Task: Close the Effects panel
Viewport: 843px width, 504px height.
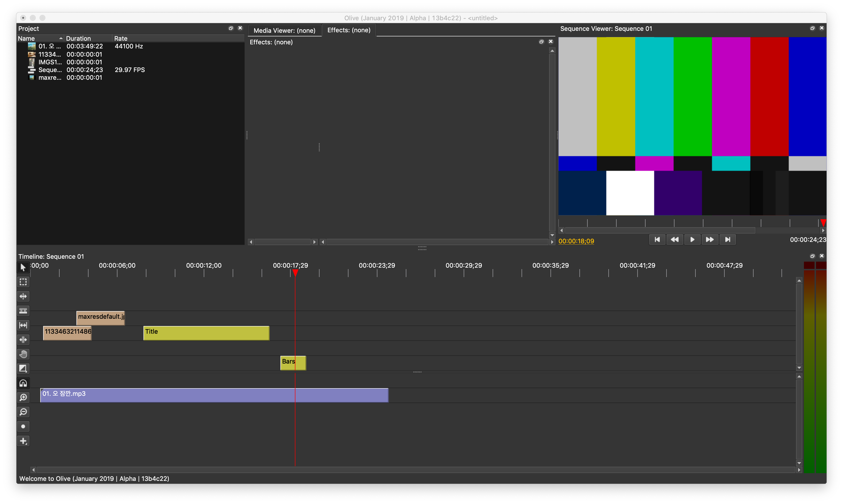Action: tap(551, 42)
